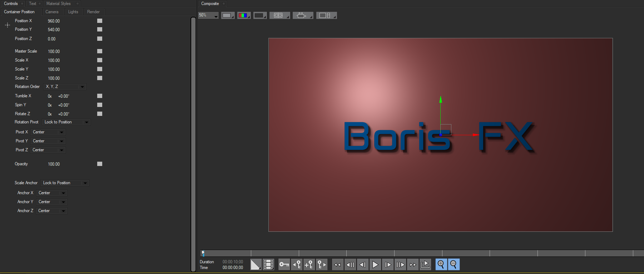Click the Controls panel vertical scrollbar
The width and height of the screenshot is (644, 274).
click(193, 144)
